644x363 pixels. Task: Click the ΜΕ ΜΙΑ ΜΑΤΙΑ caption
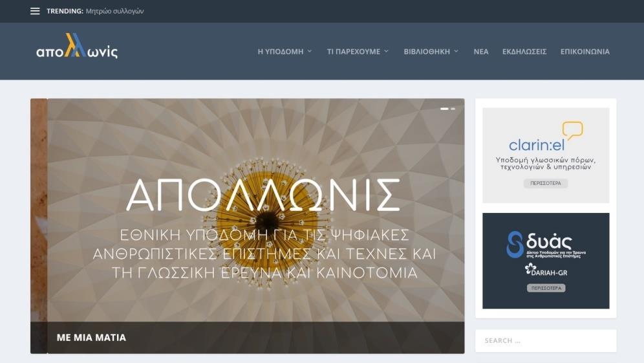click(91, 338)
